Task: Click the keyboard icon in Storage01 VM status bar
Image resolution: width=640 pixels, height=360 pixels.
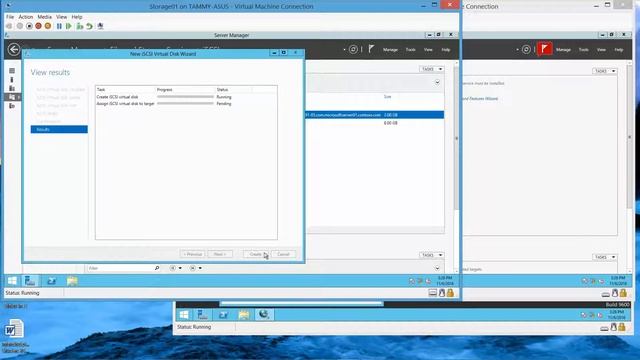Action: [x=433, y=293]
